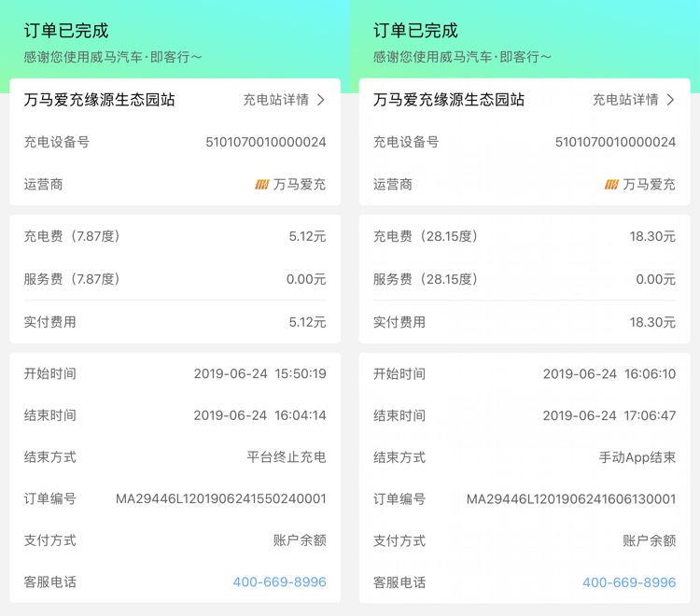The image size is (700, 616).
Task: Tap the 400-669-8996 phone number in right order
Action: [x=629, y=582]
